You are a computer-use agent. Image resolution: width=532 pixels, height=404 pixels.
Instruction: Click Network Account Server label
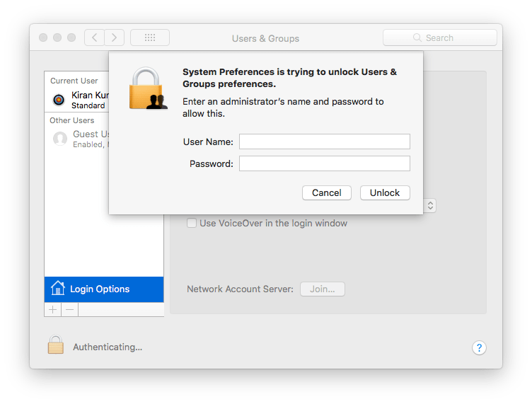241,289
